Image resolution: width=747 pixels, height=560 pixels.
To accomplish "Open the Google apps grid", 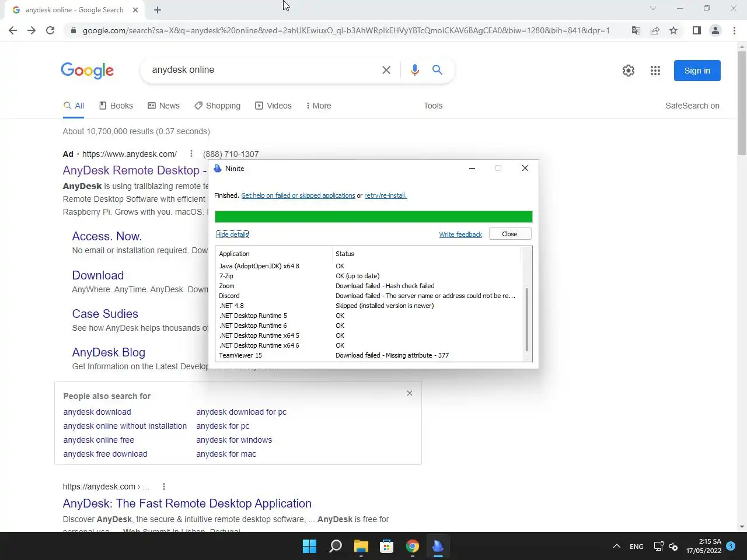I will 655,71.
